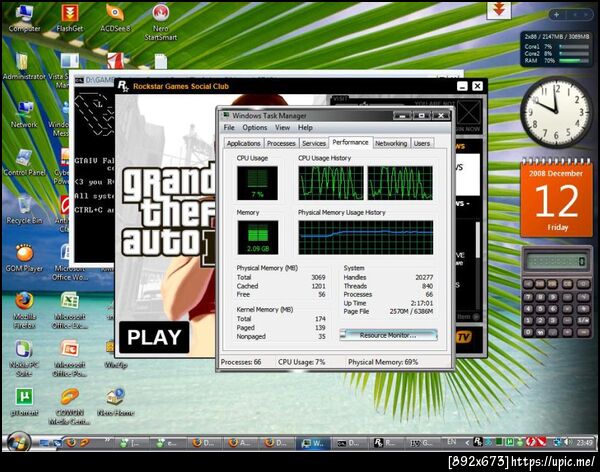Open Control Panel desktop icon
Screen dimensions: 600x472
(x=24, y=162)
